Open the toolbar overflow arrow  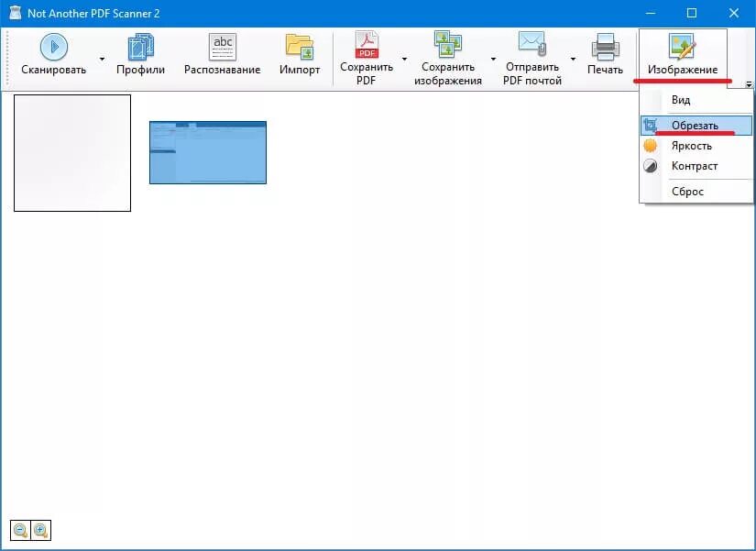[749, 84]
